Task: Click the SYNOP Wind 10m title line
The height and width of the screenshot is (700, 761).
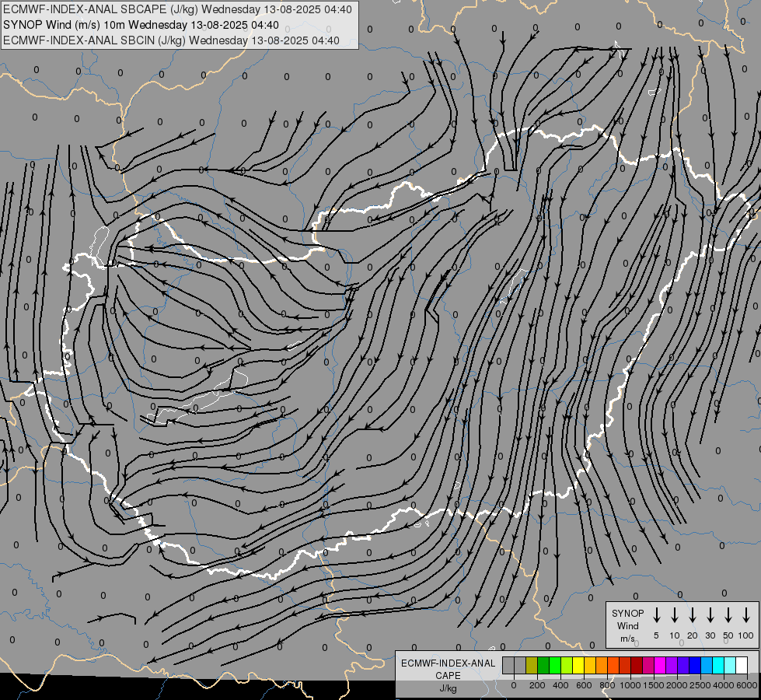Action: tap(141, 25)
